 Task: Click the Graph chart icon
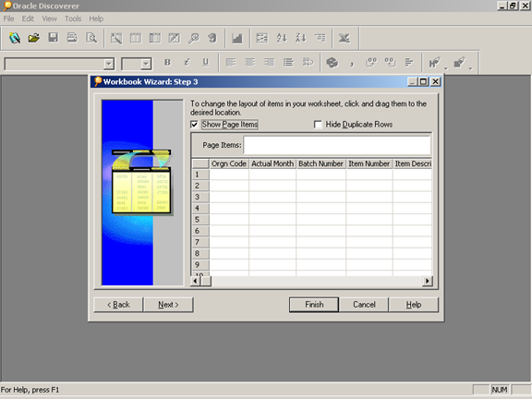click(237, 38)
